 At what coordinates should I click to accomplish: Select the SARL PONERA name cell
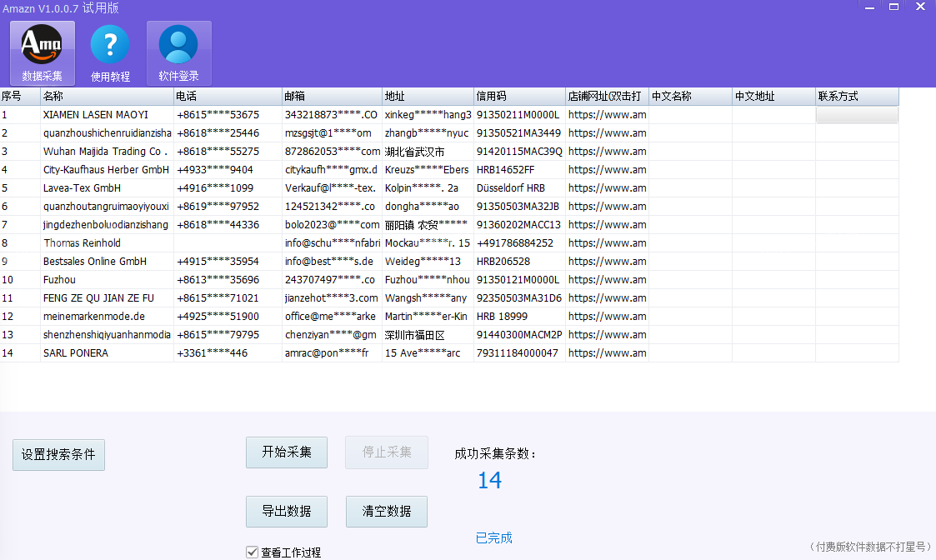point(107,353)
